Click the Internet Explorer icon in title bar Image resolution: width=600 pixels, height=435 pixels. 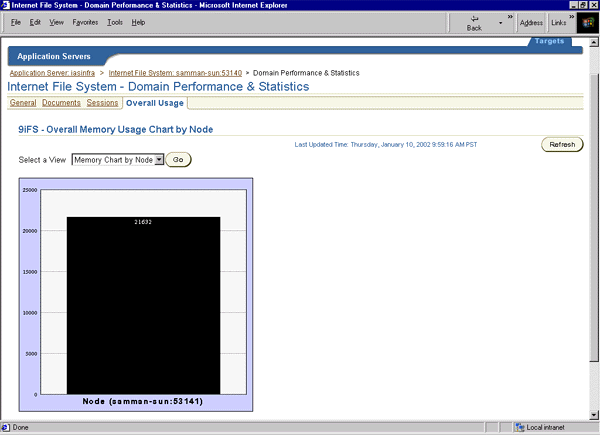click(5, 5)
